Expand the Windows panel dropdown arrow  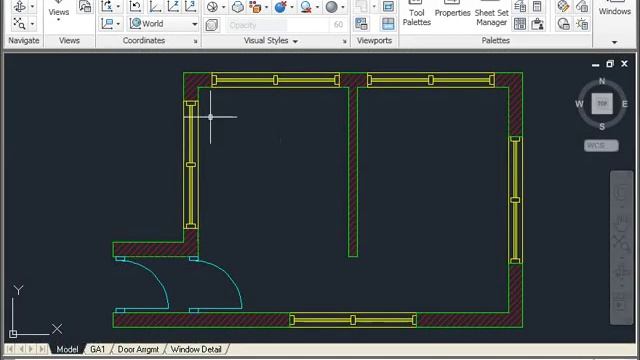(x=614, y=42)
